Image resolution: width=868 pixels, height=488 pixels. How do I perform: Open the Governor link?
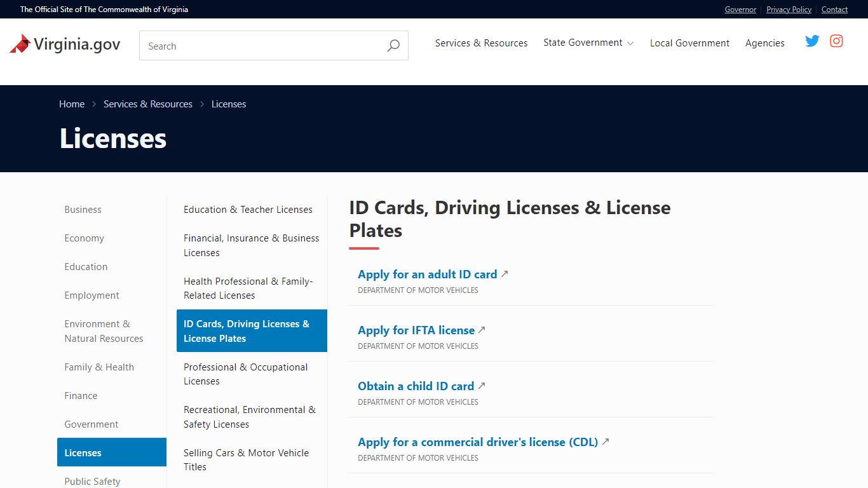click(x=740, y=10)
